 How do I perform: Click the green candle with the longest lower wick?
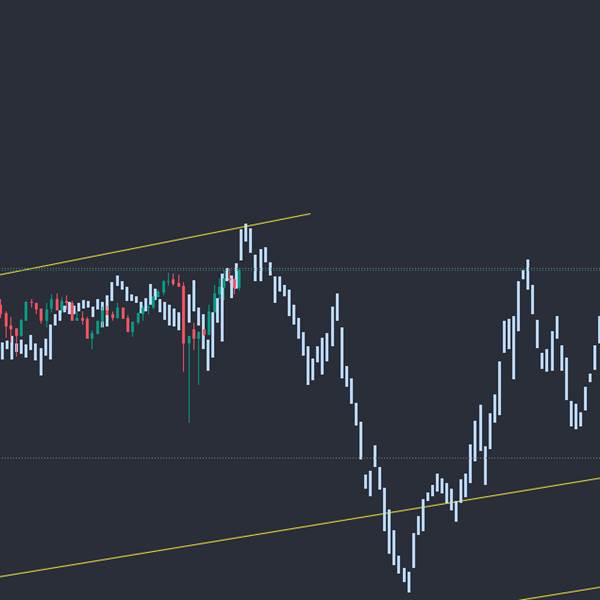(189, 379)
